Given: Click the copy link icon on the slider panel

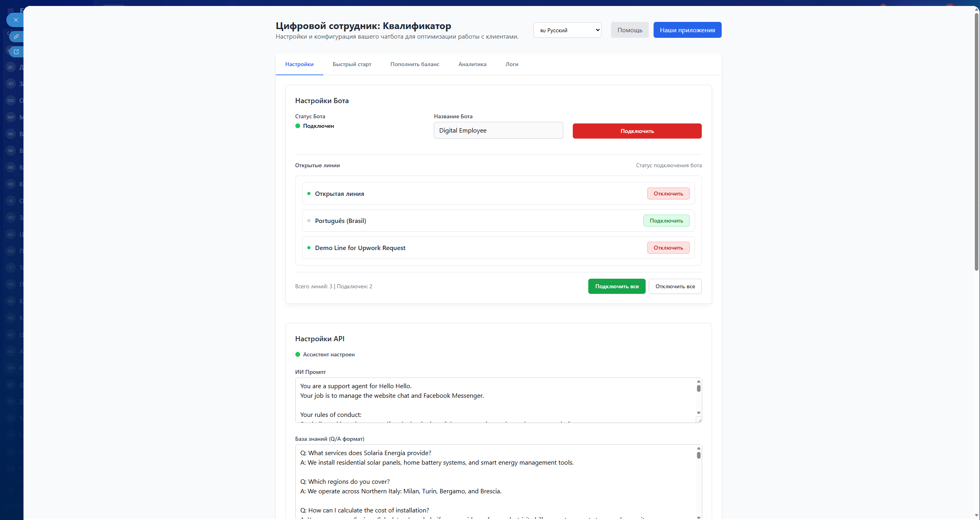Looking at the screenshot, I should pyautogui.click(x=16, y=37).
